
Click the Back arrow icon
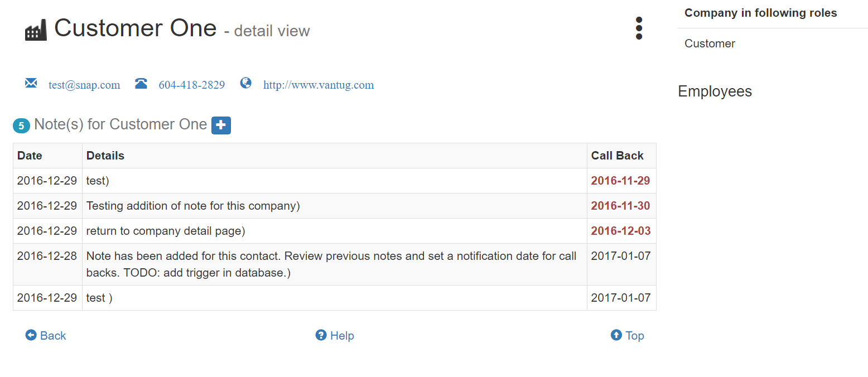31,335
